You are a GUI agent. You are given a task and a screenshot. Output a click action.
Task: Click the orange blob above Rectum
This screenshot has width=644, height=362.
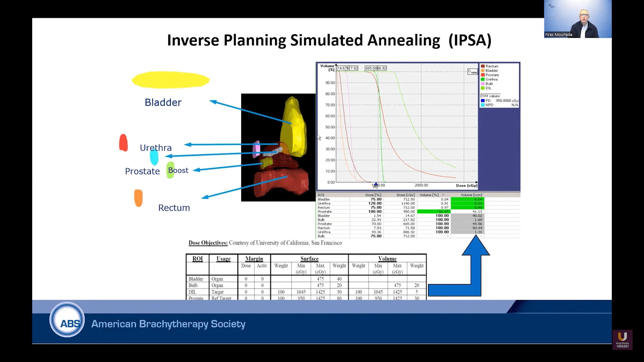tap(138, 198)
